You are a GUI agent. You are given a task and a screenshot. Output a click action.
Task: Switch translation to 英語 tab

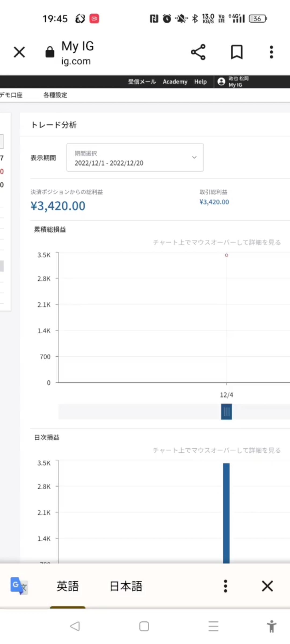(x=68, y=586)
